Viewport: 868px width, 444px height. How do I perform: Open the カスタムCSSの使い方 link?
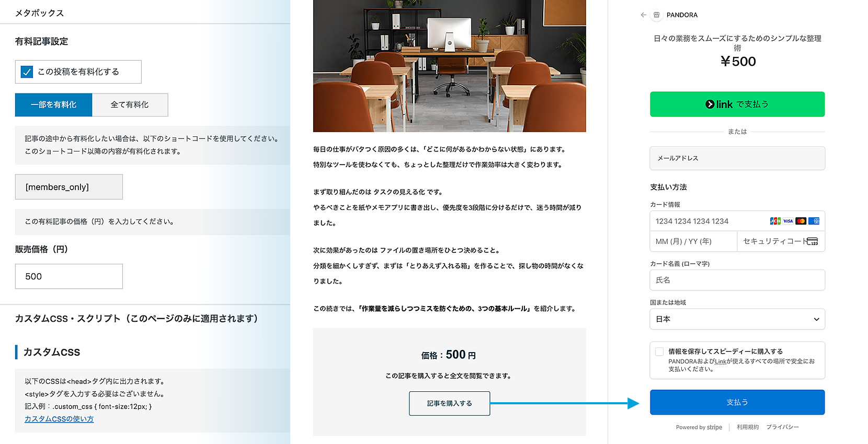[x=59, y=419]
